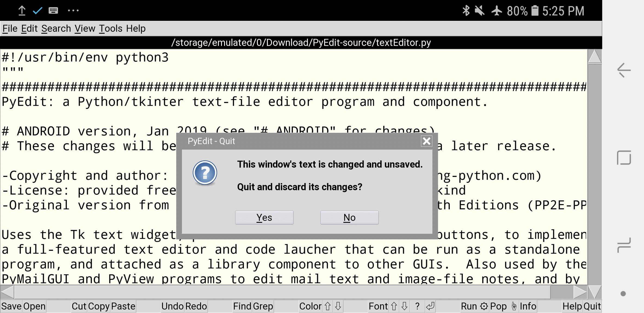Viewport: 644px width, 313px height.
Task: Click the up arrow next to Color
Action: pos(328,306)
